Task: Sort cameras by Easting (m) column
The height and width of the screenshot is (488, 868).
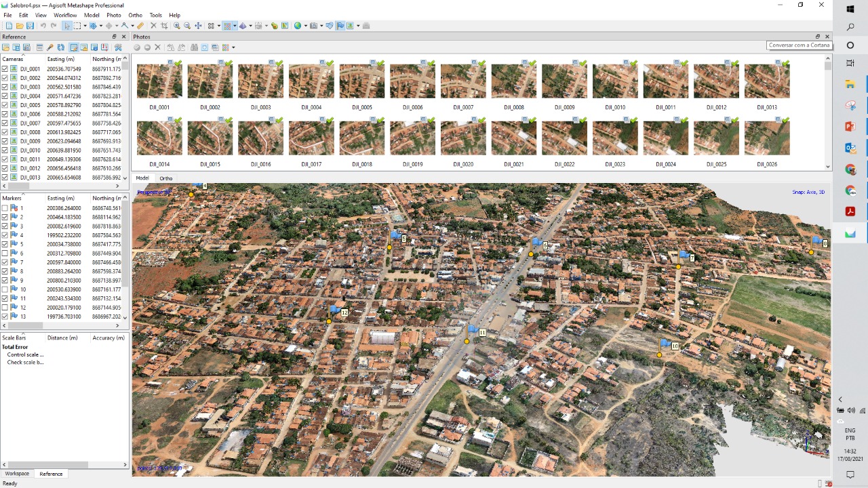Action: tap(67, 59)
